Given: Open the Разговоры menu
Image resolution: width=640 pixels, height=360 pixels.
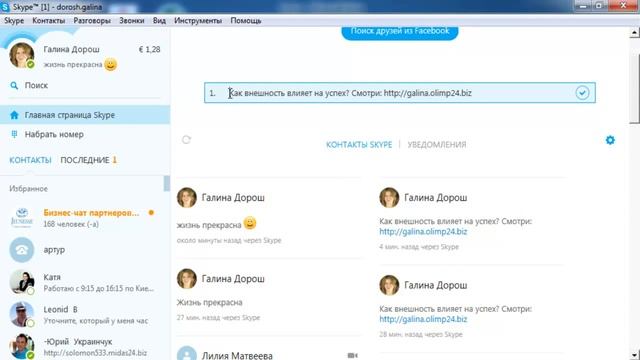Looking at the screenshot, I should click(92, 20).
